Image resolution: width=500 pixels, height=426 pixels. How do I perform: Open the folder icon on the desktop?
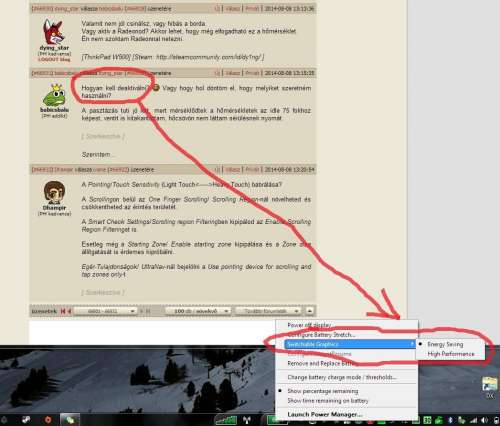[490, 384]
